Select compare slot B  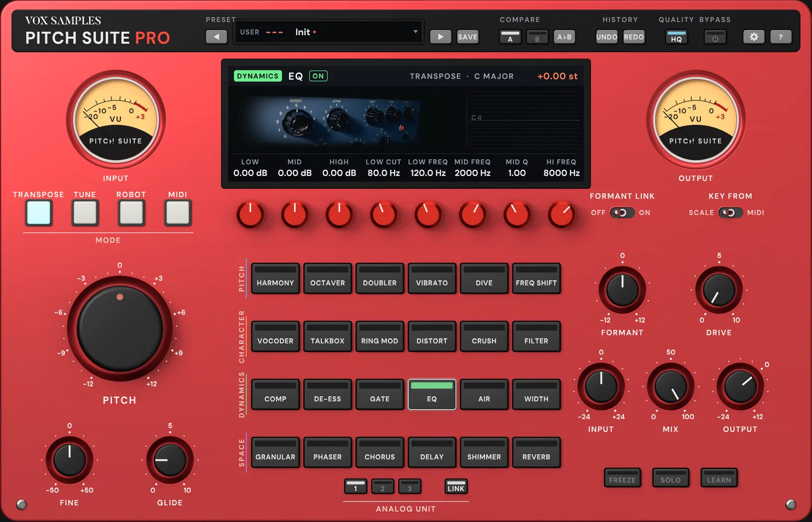click(x=537, y=37)
